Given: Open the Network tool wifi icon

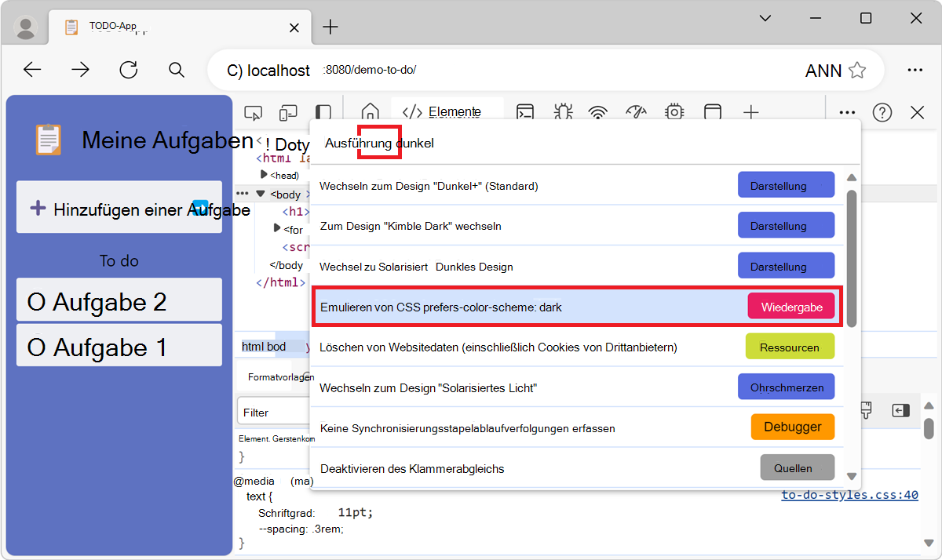Looking at the screenshot, I should [599, 113].
